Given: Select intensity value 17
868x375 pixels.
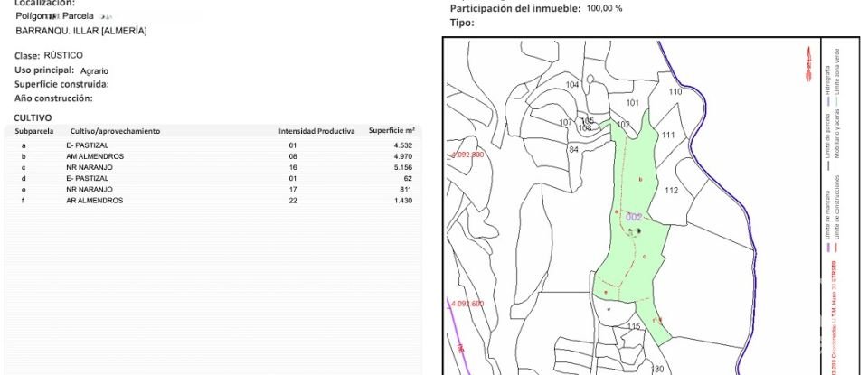Looking at the screenshot, I should tap(293, 189).
